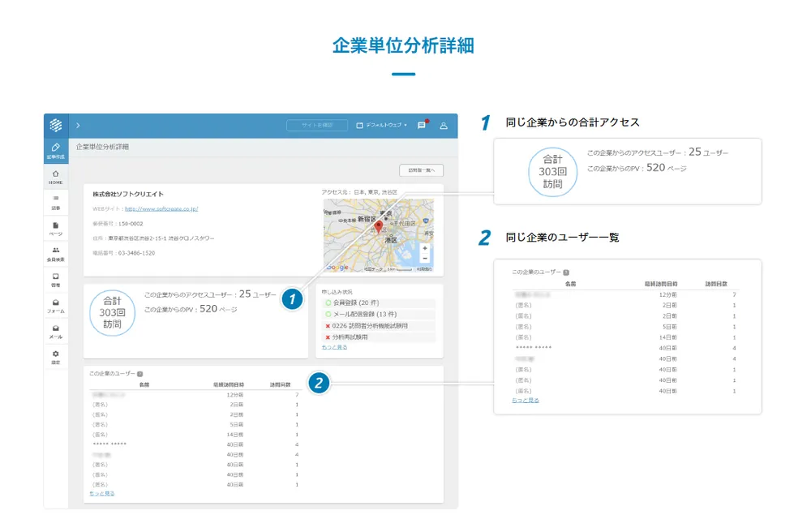Open the 記事 list icon in sidebar
The image size is (811, 532).
56,203
